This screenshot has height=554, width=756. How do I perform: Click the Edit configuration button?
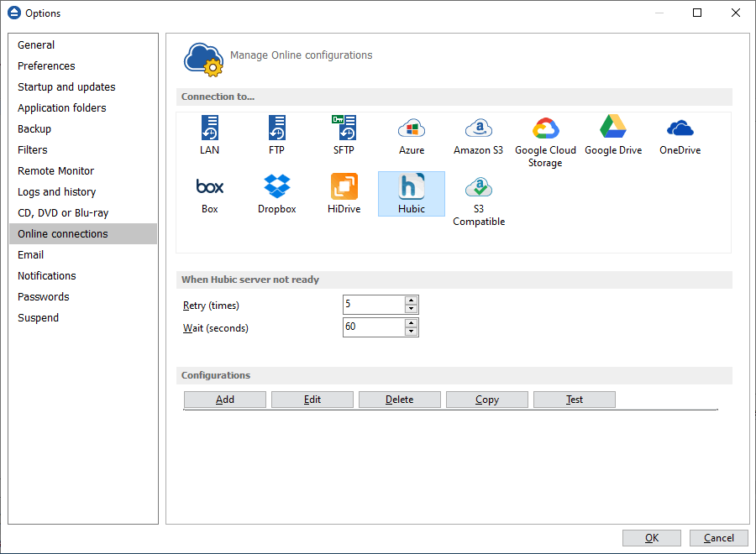click(312, 400)
